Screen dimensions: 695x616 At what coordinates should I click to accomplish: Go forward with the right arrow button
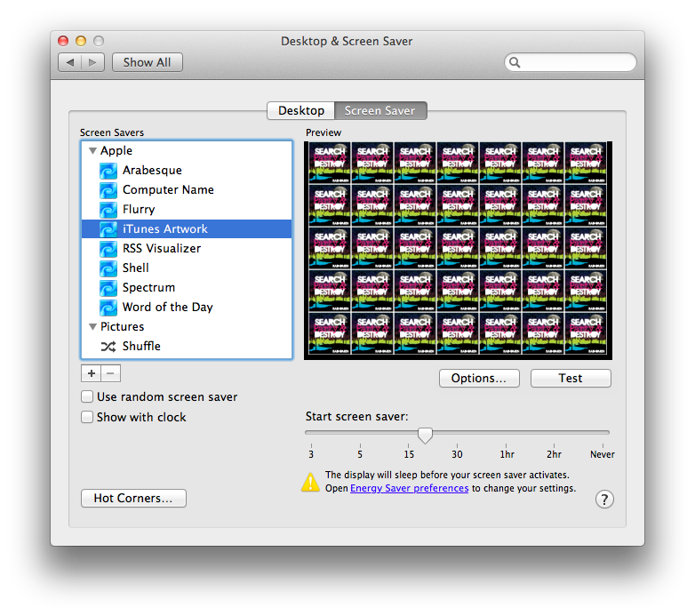tap(93, 62)
